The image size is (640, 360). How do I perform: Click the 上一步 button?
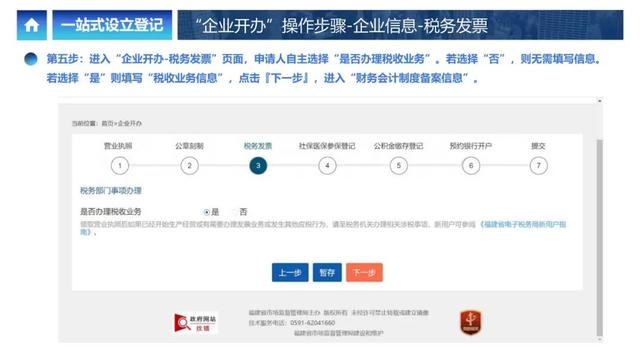point(290,272)
